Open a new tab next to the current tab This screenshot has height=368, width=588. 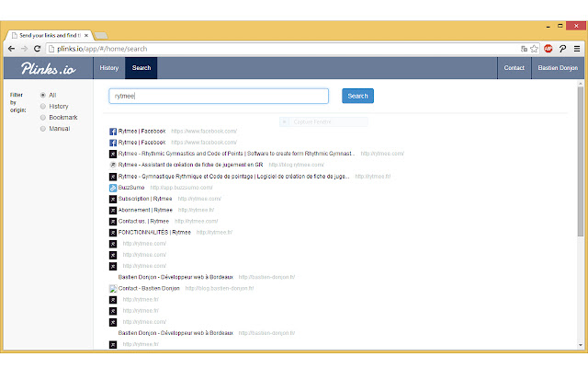[100, 36]
